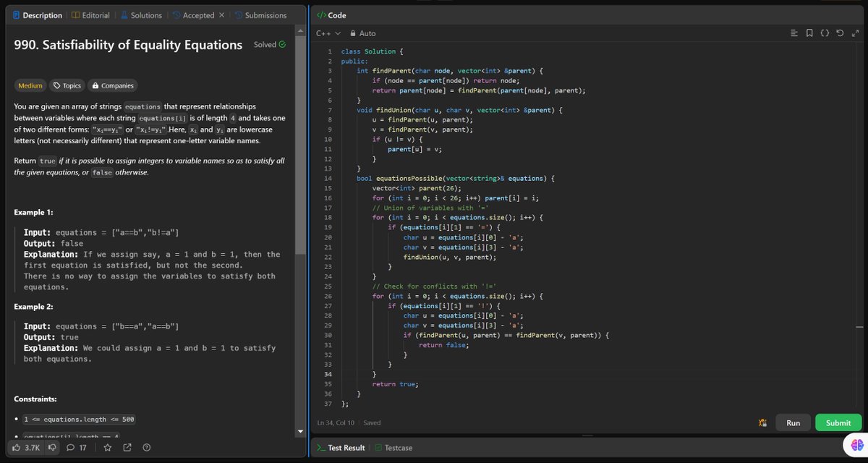This screenshot has height=463, width=868.
Task: Click the share external-link icon
Action: pos(127,448)
